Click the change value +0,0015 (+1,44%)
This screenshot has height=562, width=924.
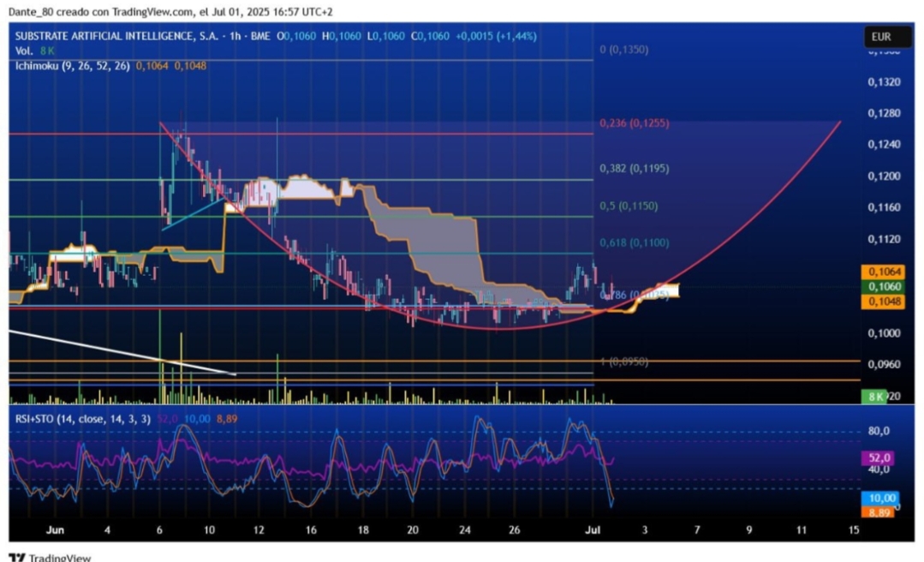click(496, 36)
